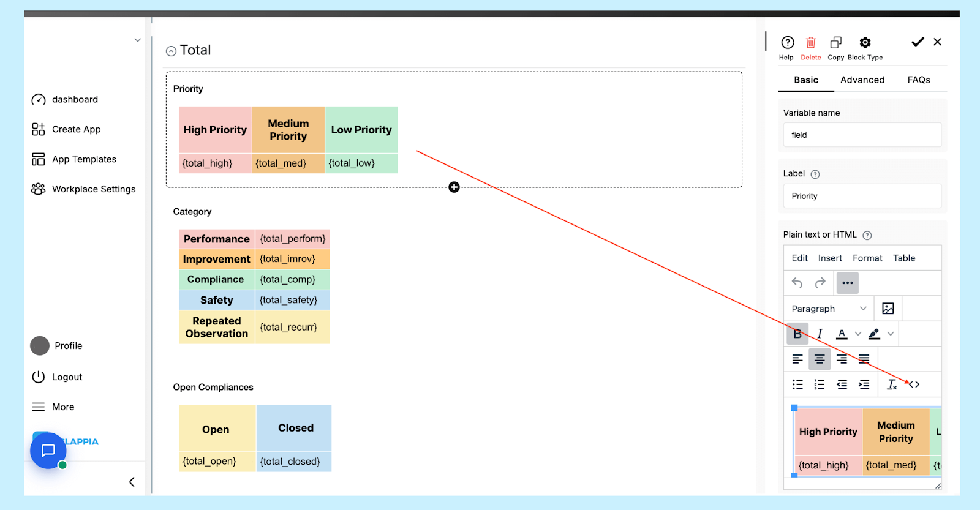The height and width of the screenshot is (510, 980).
Task: Open the Paragraph format dropdown
Action: click(x=829, y=309)
